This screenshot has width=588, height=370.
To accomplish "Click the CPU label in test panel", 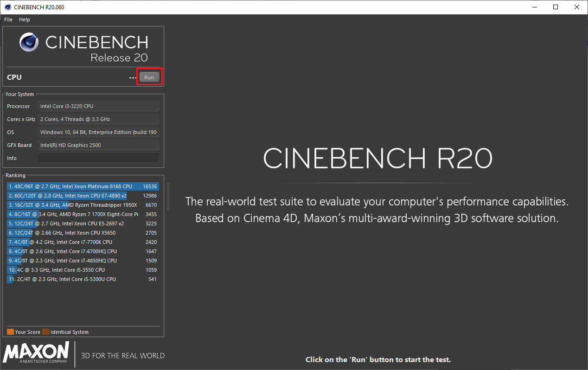I will coord(14,77).
